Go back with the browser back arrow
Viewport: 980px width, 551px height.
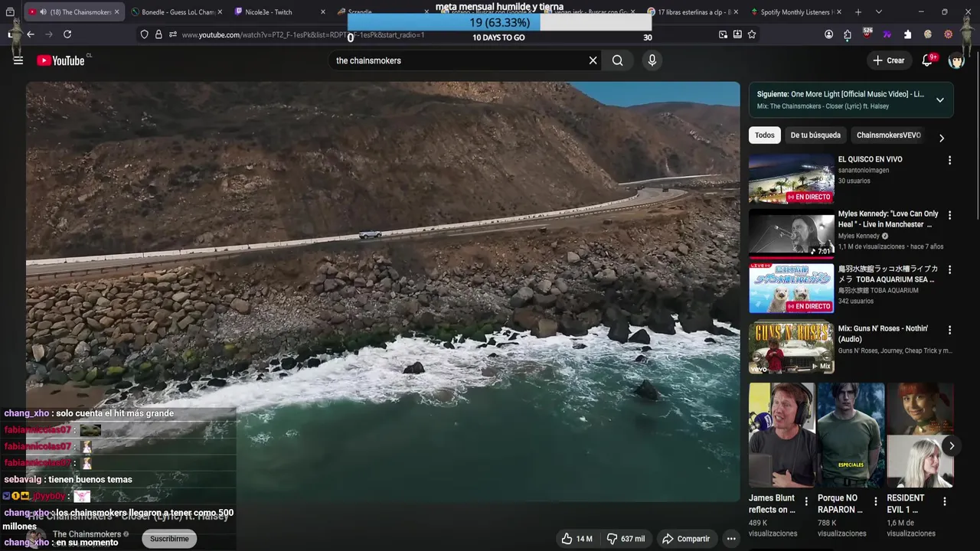tap(31, 34)
